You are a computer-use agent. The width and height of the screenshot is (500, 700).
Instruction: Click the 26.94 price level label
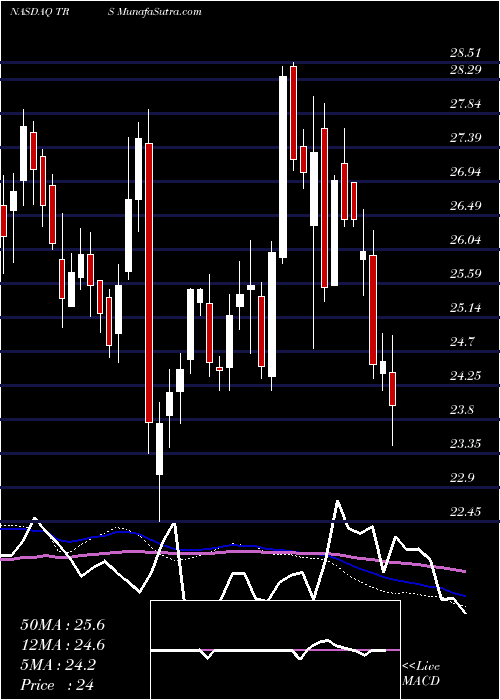coord(465,172)
